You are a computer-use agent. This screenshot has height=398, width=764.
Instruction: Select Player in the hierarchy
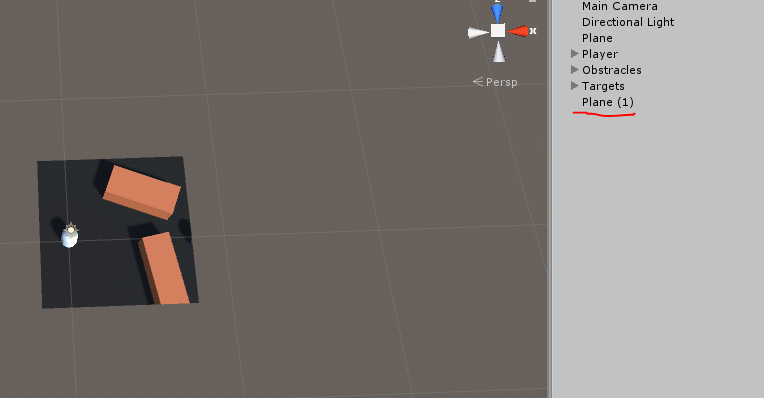(600, 54)
